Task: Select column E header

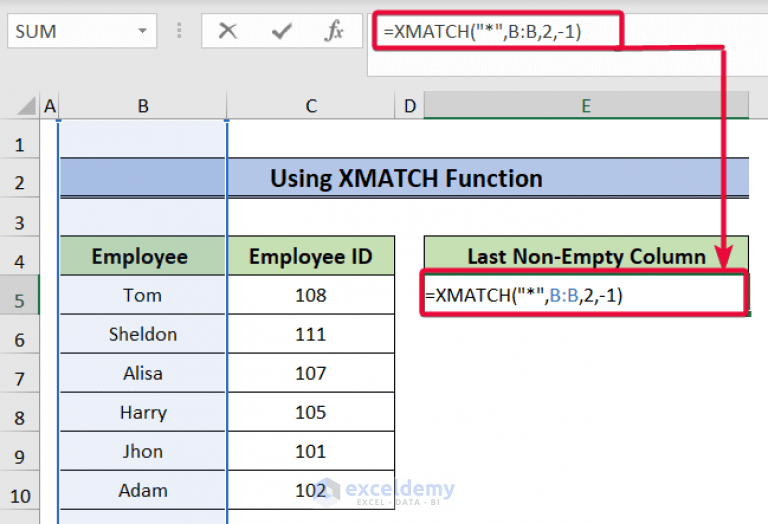Action: point(586,106)
